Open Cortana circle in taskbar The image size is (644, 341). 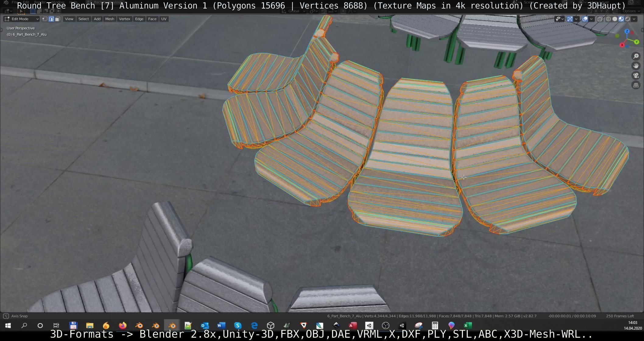click(40, 325)
